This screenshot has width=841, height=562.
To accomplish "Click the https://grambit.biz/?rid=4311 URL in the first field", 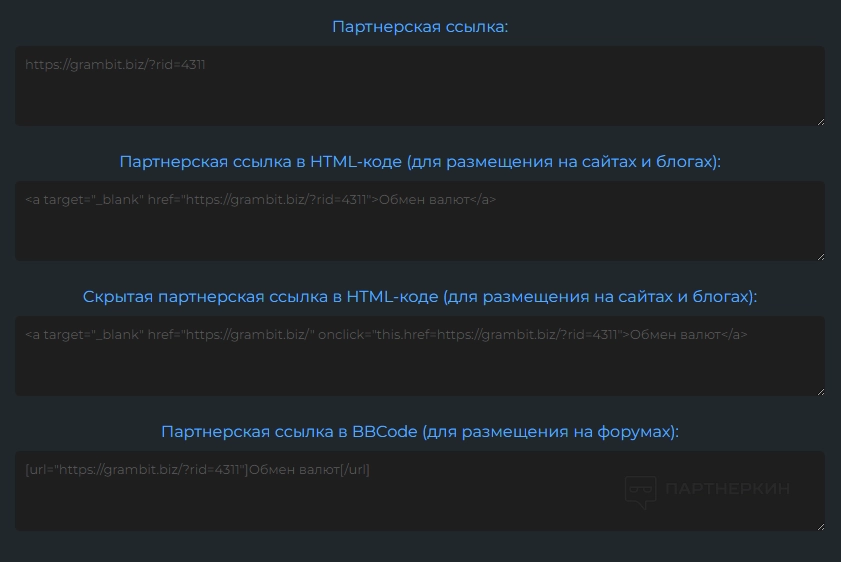I will [x=115, y=65].
